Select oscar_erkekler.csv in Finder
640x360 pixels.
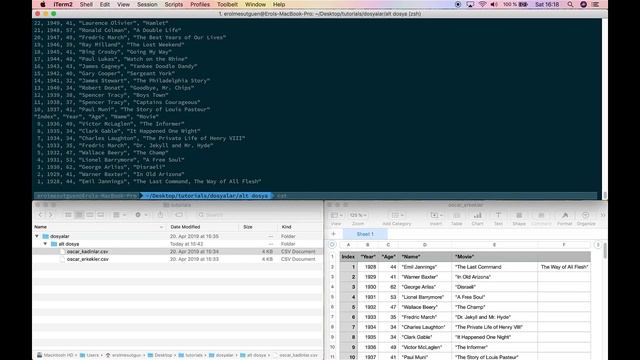point(88,259)
